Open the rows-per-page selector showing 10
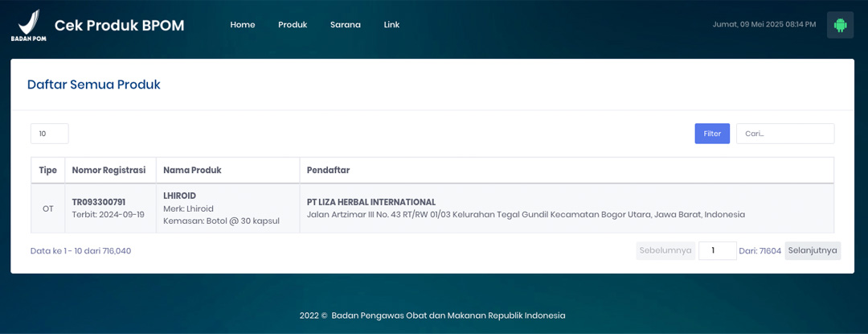Image resolution: width=868 pixels, height=334 pixels. 49,134
